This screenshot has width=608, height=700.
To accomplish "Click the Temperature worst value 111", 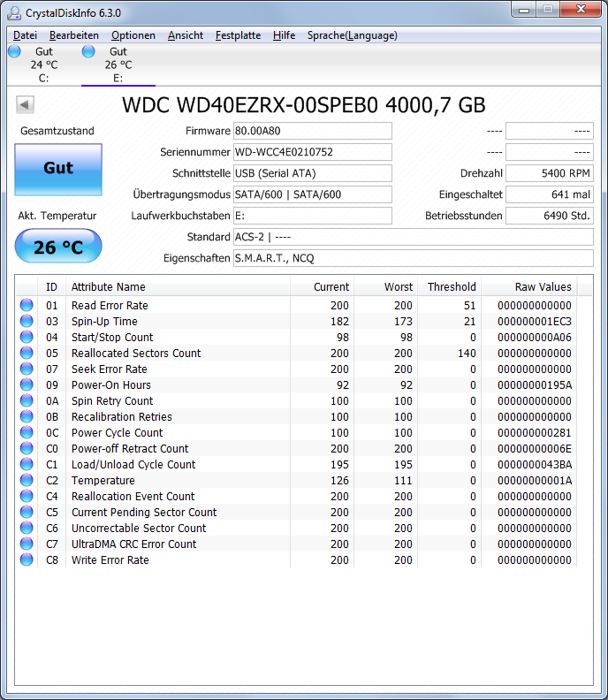I will pyautogui.click(x=403, y=480).
